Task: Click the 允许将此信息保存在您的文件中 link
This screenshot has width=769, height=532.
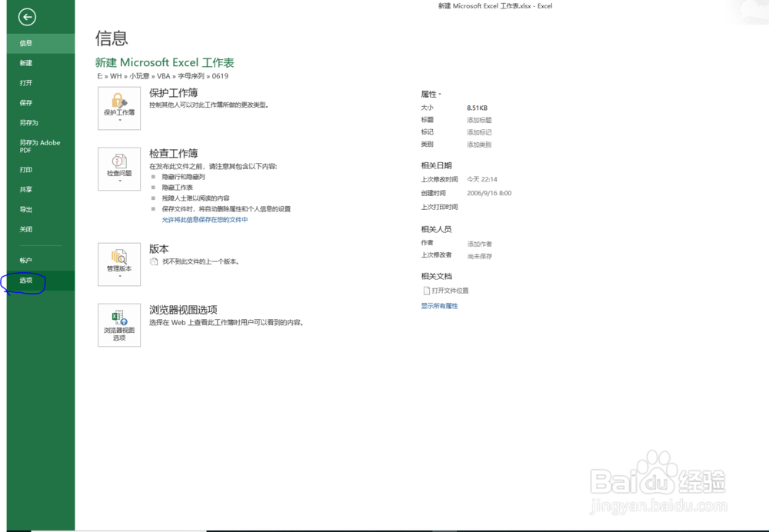Action: [205, 220]
